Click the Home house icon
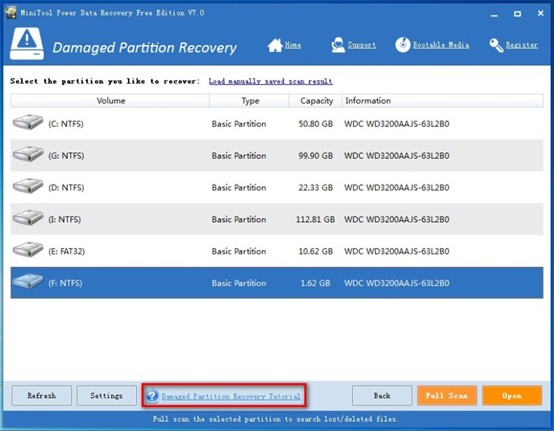This screenshot has width=554, height=431. click(x=275, y=45)
